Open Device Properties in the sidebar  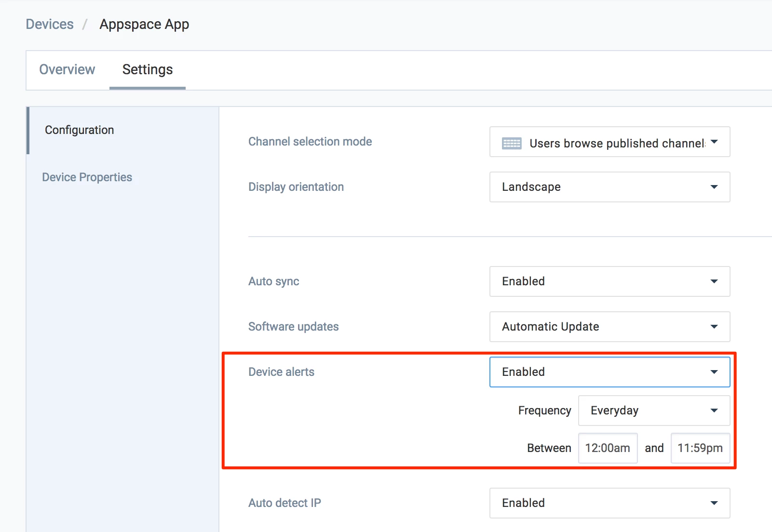(x=87, y=177)
